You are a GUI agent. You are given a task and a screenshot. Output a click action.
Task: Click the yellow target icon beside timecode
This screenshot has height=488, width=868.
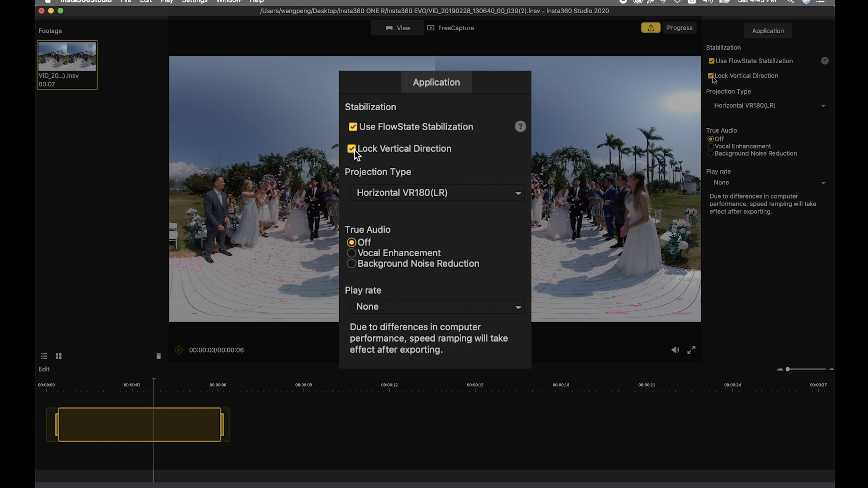point(179,350)
